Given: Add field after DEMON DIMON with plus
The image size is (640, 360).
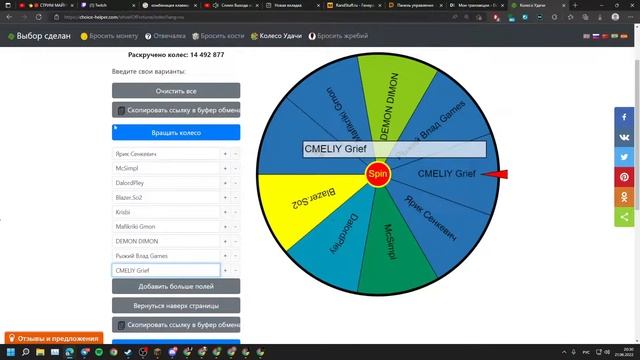Looking at the screenshot, I should 225,241.
